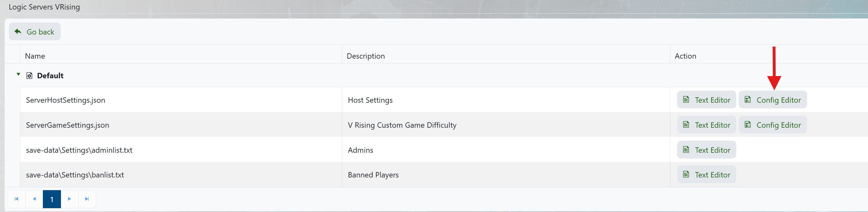Click the Default group settings file icon

29,76
